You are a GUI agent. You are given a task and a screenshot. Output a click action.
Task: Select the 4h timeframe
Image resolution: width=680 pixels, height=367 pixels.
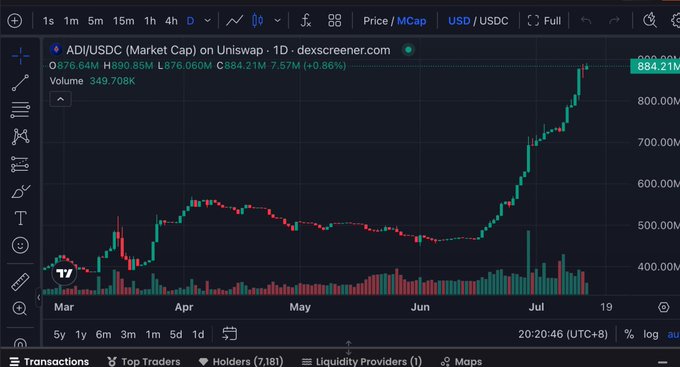(171, 21)
